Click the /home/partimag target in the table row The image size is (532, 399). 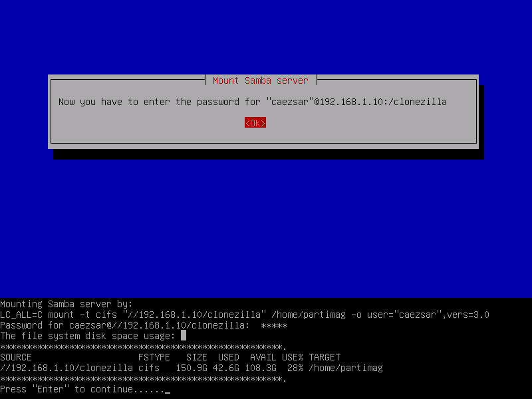[x=346, y=368]
